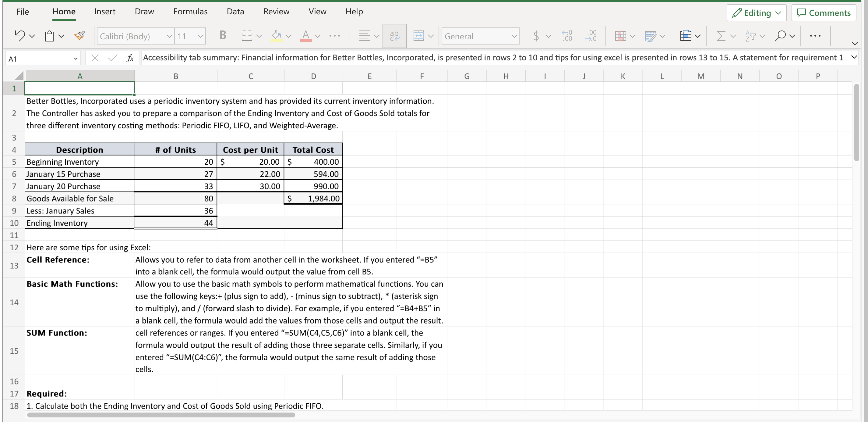Open the Editing mode dropdown
This screenshot has width=868, height=422.
click(x=756, y=13)
